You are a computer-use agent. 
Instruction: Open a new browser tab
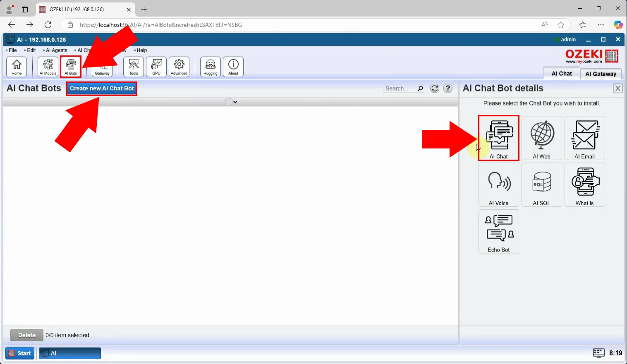144,9
